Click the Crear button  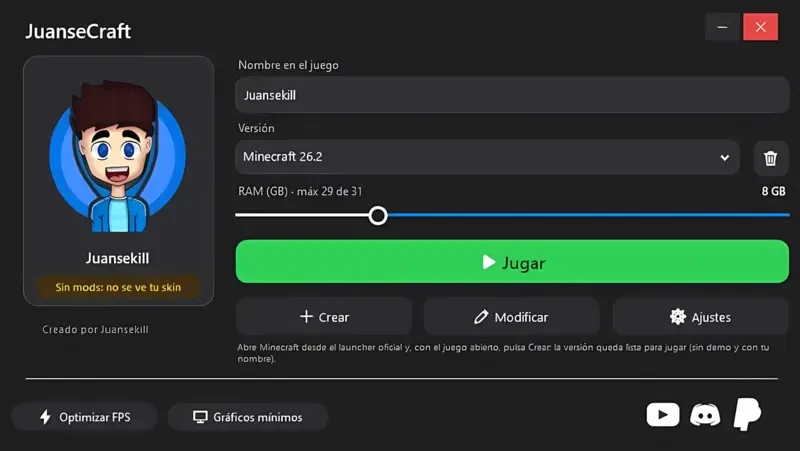(324, 317)
